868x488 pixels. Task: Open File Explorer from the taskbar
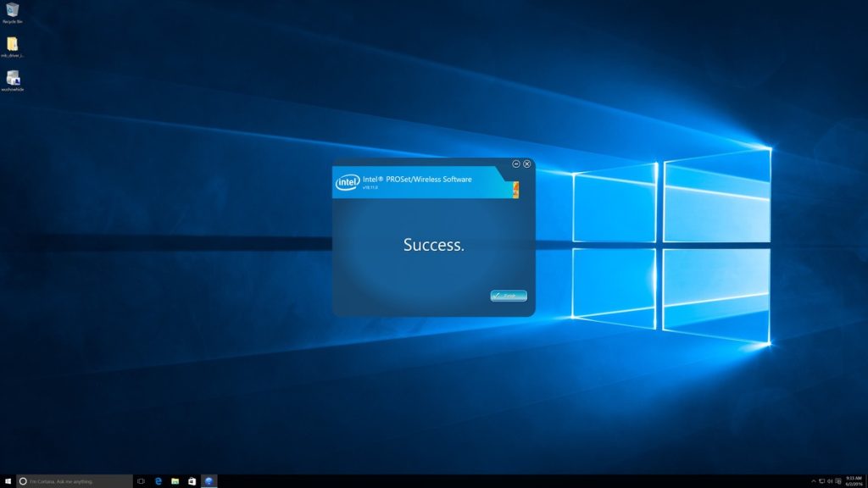point(175,480)
